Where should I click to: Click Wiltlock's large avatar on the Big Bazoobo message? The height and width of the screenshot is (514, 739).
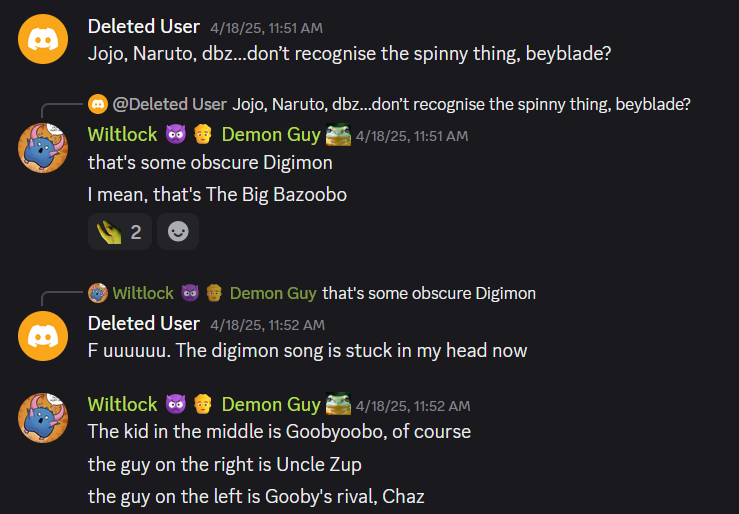43,148
